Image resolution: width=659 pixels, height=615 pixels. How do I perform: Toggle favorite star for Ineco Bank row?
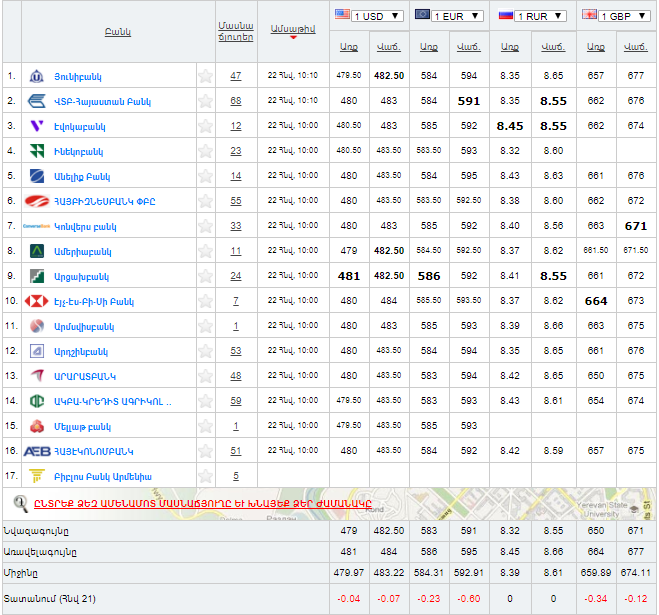coord(205,151)
